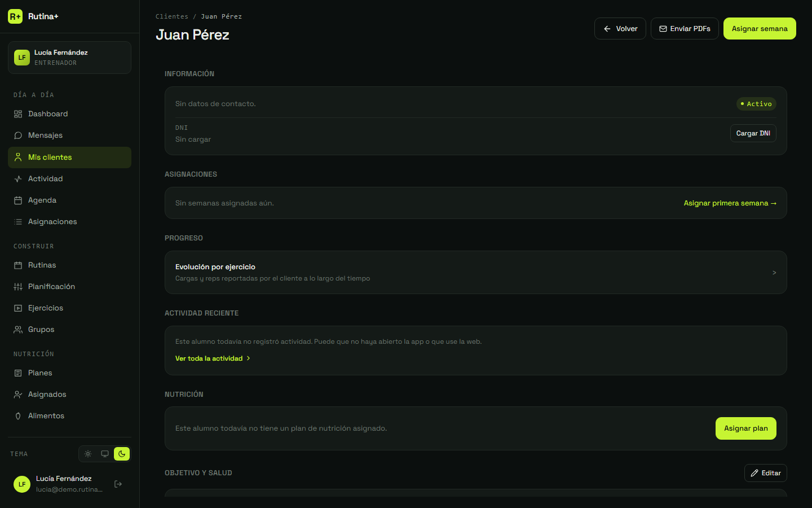Open the Agenda calendar icon
The height and width of the screenshot is (508, 812).
tap(18, 200)
